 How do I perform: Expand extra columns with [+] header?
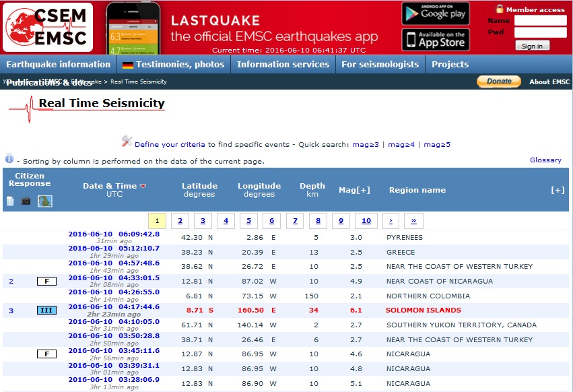pos(557,190)
